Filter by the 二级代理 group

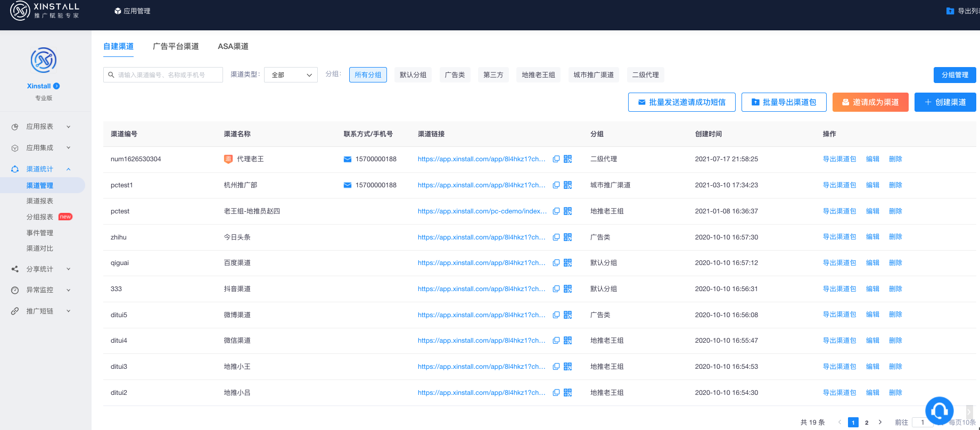pos(645,75)
